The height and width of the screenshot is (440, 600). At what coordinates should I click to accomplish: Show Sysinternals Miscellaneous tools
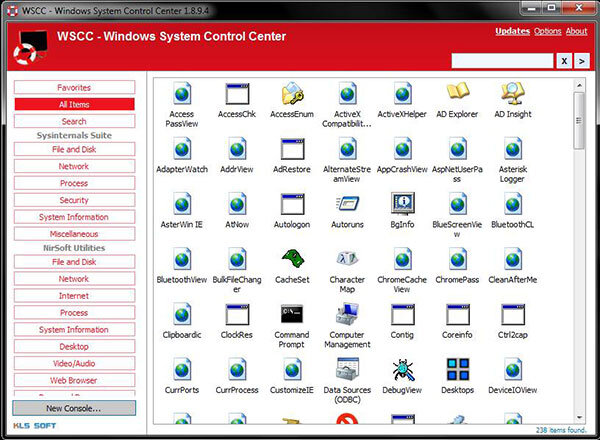click(74, 233)
